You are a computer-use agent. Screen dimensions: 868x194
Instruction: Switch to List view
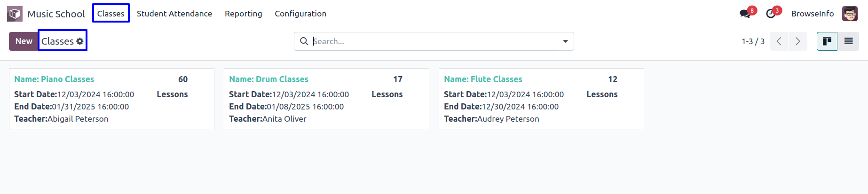click(x=848, y=41)
